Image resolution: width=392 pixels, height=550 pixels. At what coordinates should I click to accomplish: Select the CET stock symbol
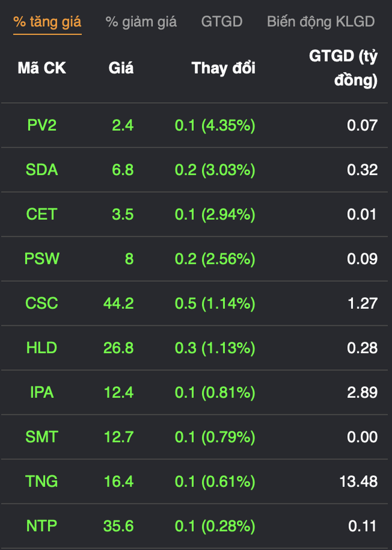point(42,214)
